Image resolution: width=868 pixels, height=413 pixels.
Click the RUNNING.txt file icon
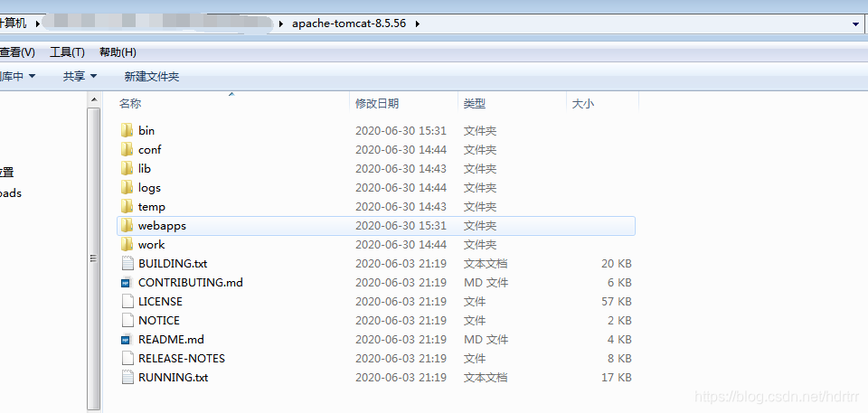click(x=127, y=377)
